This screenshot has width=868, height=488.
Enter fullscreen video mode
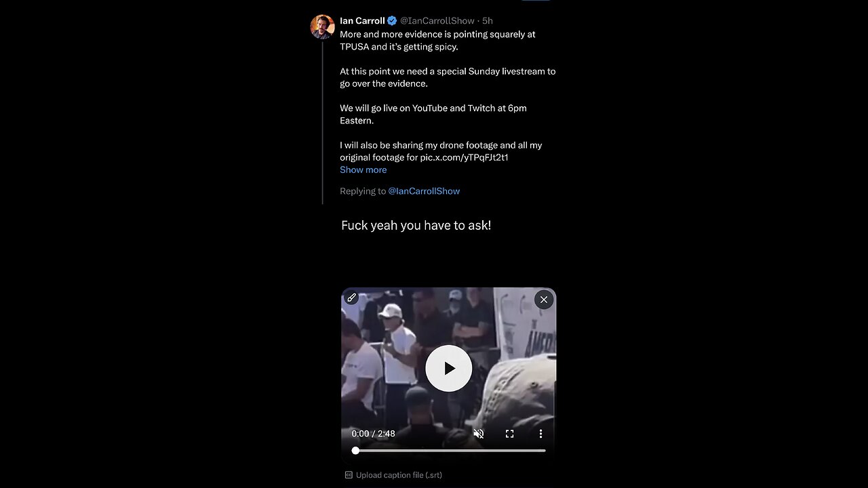509,434
